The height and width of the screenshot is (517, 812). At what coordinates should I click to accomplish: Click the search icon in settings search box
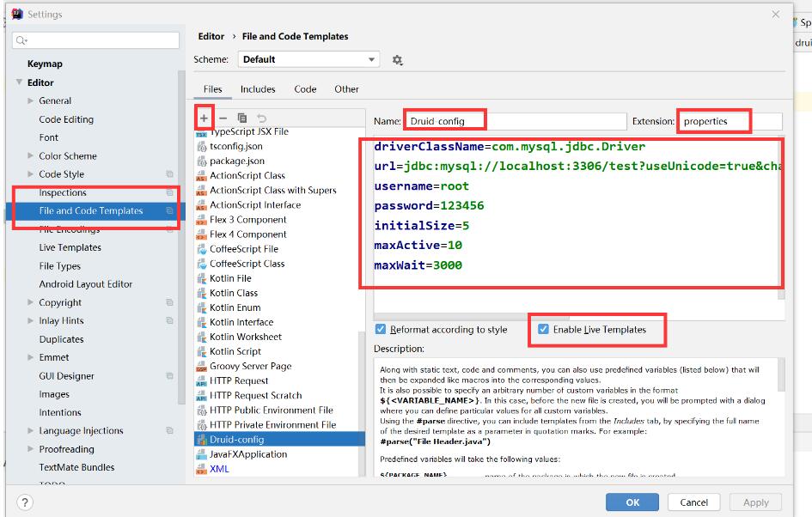click(x=21, y=40)
